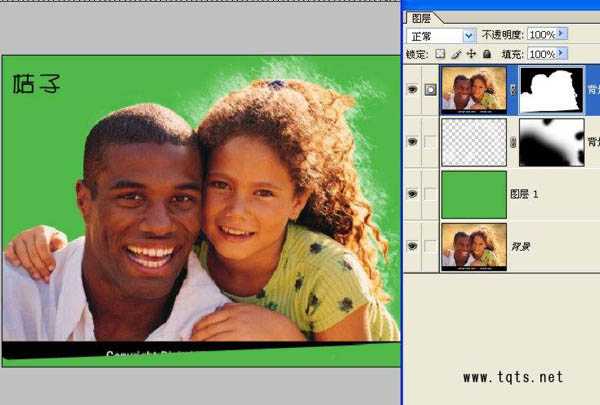Click the photo in the canvas
600x405 pixels.
coord(201,211)
